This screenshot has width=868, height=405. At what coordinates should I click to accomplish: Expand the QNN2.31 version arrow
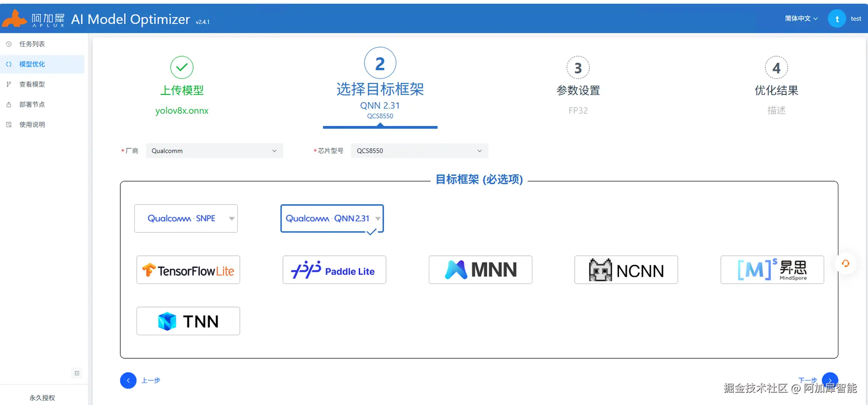378,218
